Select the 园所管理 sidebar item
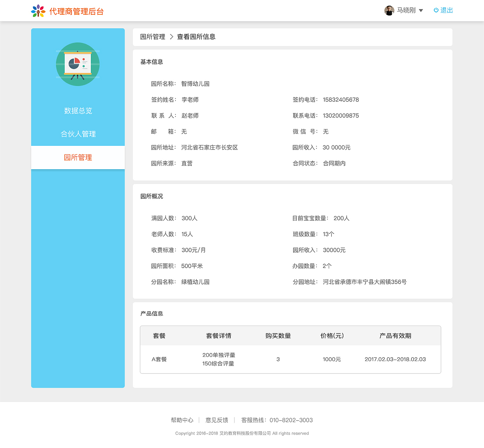 (78, 158)
